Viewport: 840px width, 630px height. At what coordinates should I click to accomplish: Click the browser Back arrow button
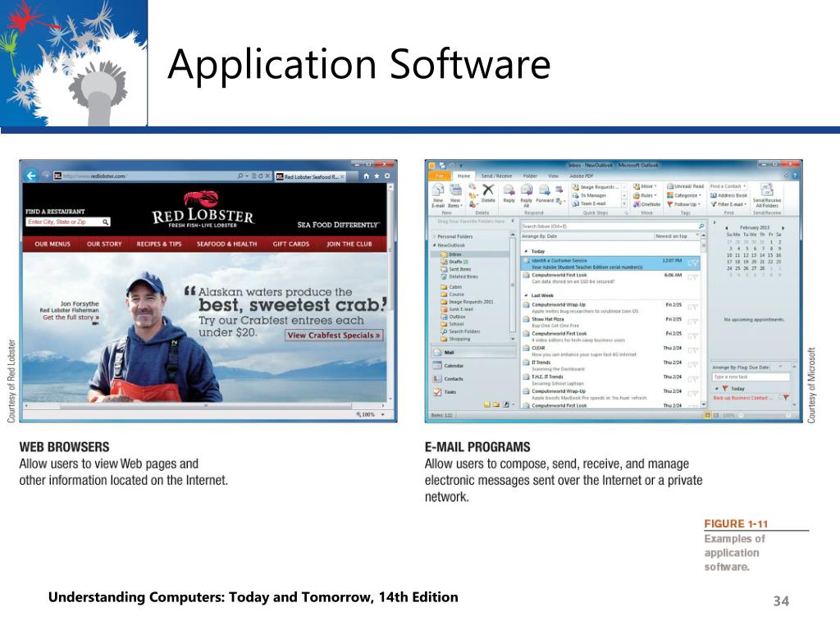(x=31, y=176)
